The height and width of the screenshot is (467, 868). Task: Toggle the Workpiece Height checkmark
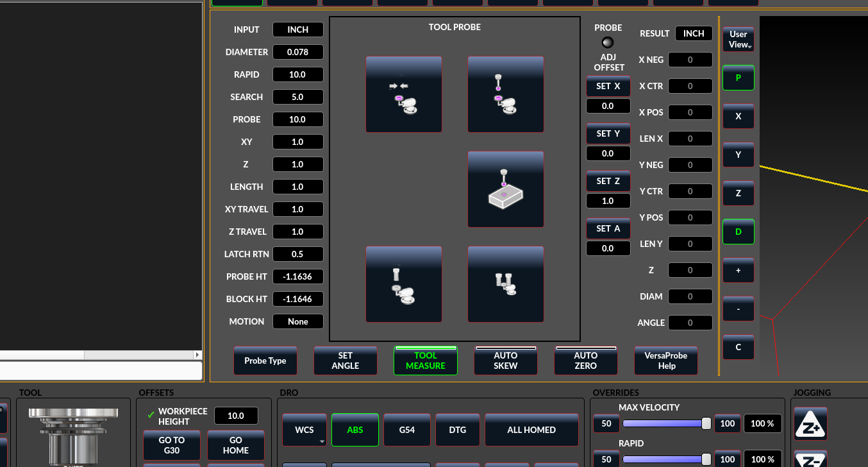click(151, 416)
